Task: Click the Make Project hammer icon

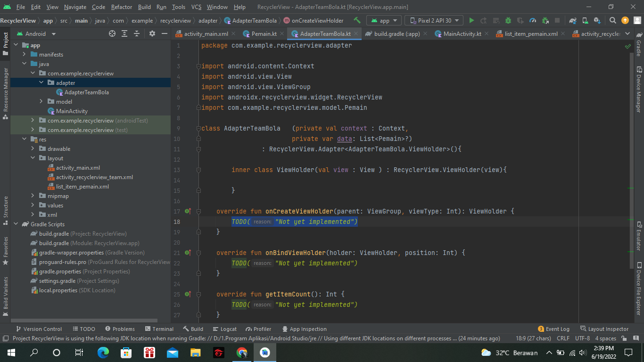Action: [x=357, y=21]
